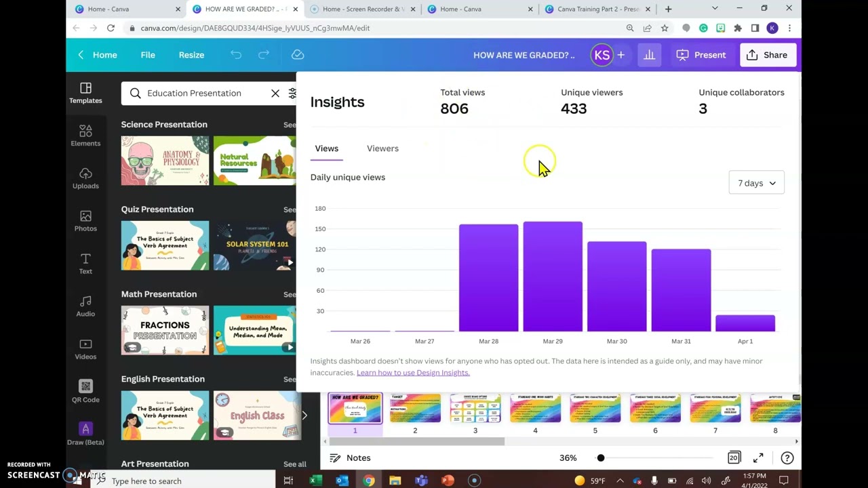
Task: Click the Apr 1 chart bar
Action: click(745, 323)
